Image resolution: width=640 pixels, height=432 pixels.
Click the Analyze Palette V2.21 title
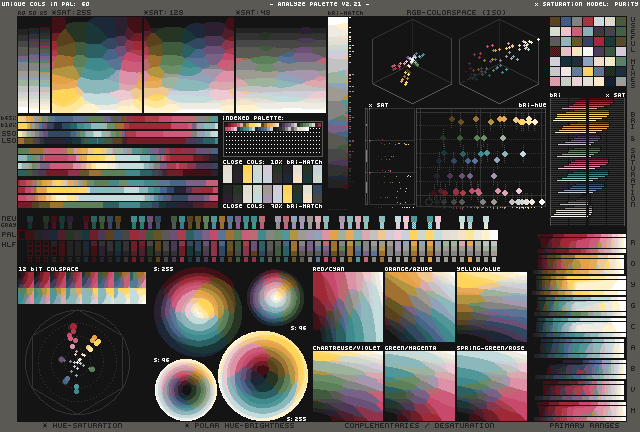pyautogui.click(x=320, y=5)
